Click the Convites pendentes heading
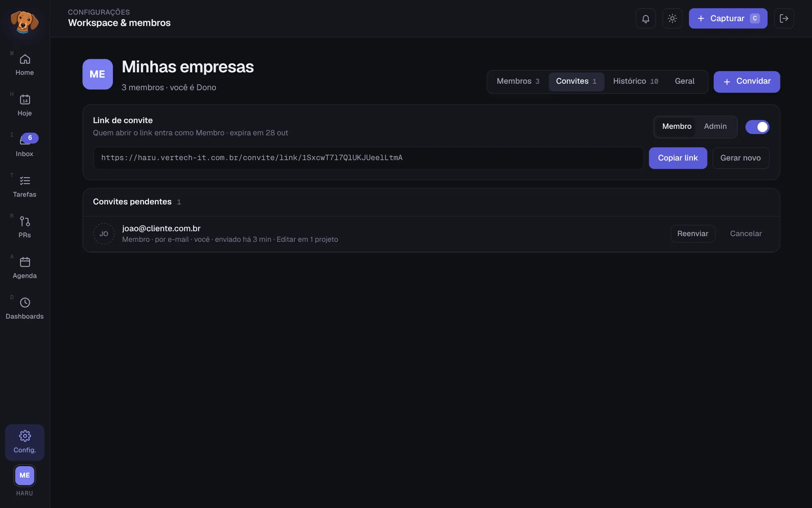 tap(132, 202)
